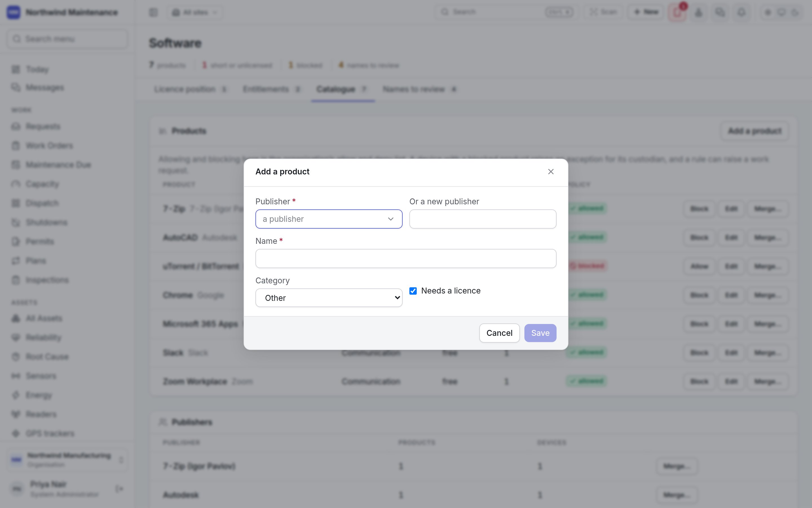Click the top Search box
This screenshot has height=508, width=812.
coord(507,12)
